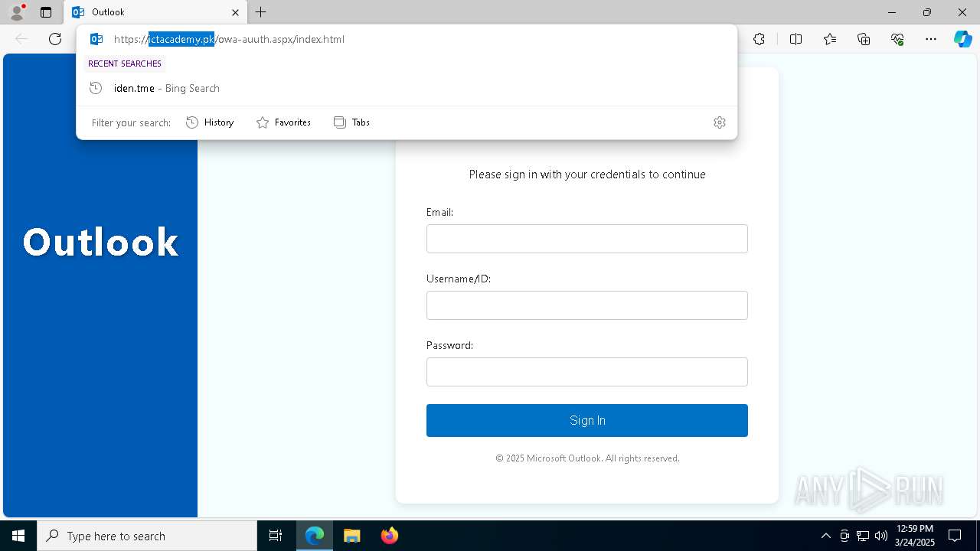The width and height of the screenshot is (980, 551).
Task: Show hidden system tray icons
Action: (825, 536)
